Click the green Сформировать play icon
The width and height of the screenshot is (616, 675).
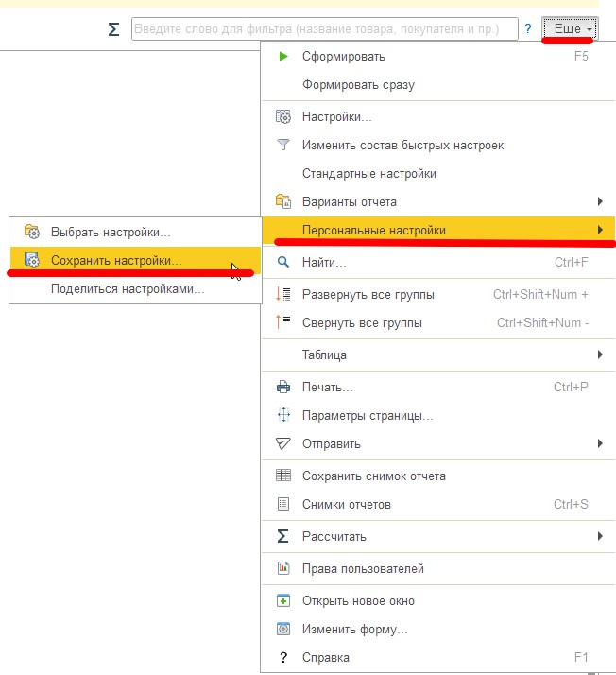tap(282, 57)
